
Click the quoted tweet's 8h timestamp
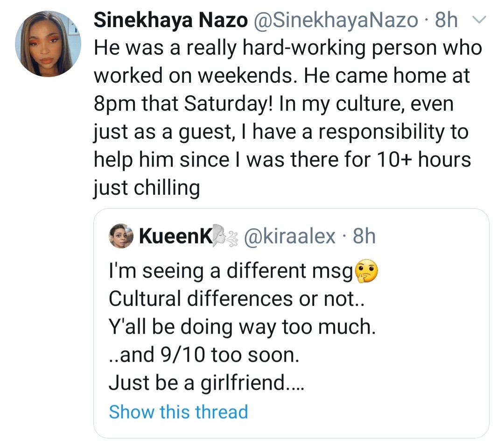click(x=364, y=237)
